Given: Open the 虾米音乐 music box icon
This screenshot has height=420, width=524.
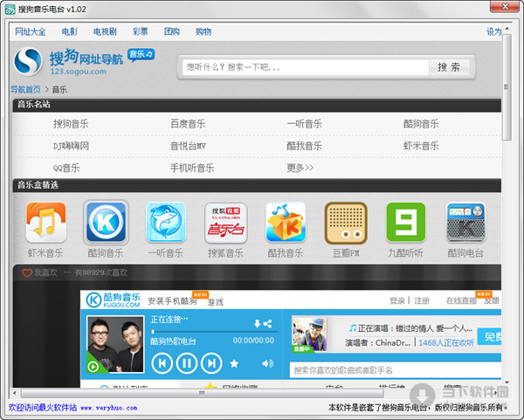Looking at the screenshot, I should 45,222.
